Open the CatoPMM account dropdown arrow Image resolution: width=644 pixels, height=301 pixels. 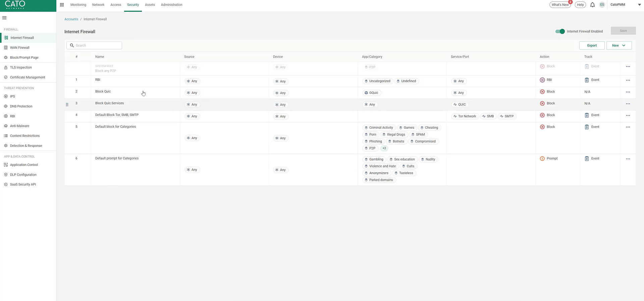tap(639, 5)
